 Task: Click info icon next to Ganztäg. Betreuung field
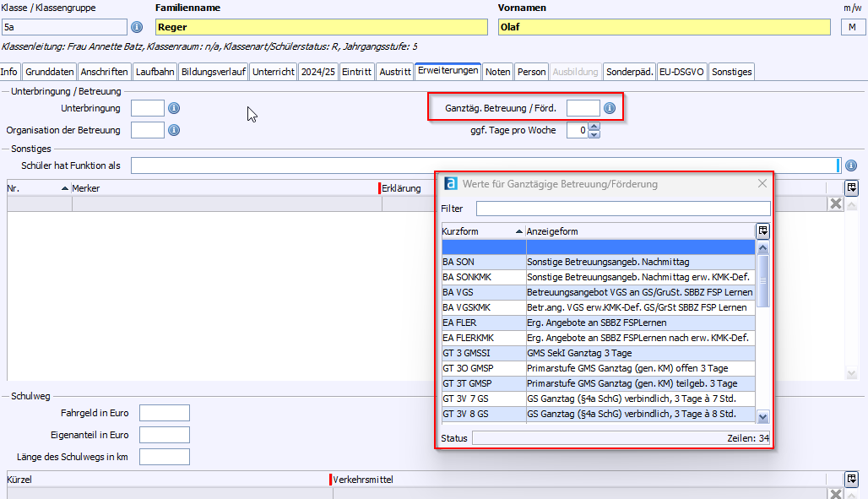click(x=609, y=109)
